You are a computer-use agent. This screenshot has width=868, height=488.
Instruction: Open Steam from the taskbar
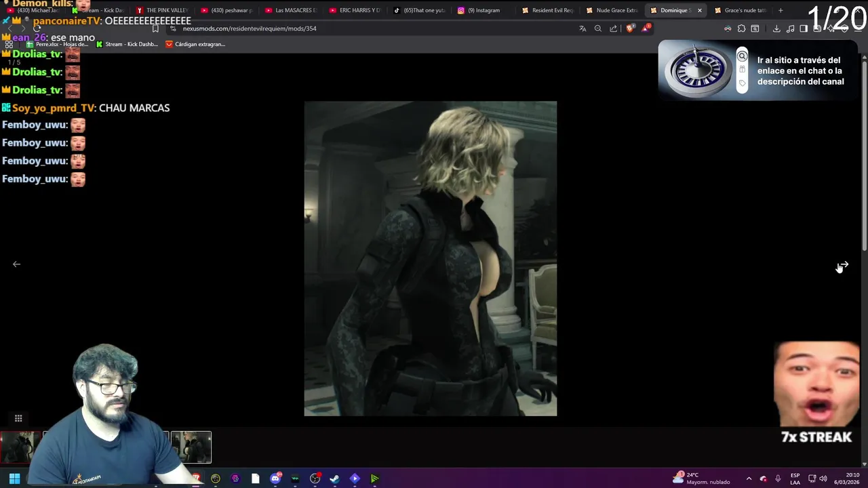click(334, 479)
